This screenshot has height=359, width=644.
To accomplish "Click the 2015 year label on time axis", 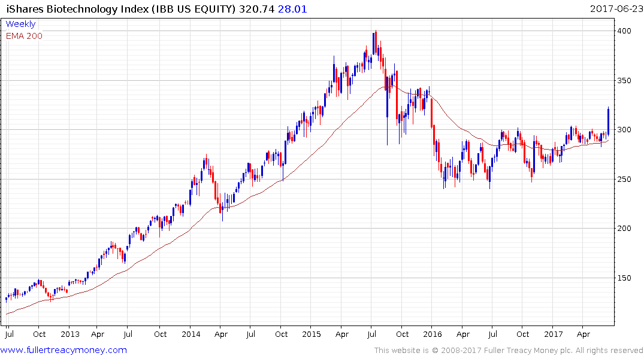I will [x=312, y=334].
